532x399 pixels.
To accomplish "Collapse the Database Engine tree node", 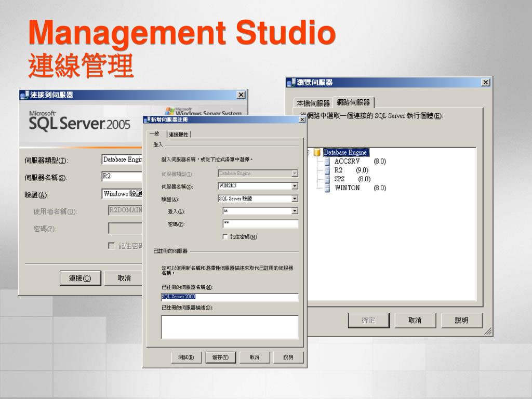I will tap(308, 153).
